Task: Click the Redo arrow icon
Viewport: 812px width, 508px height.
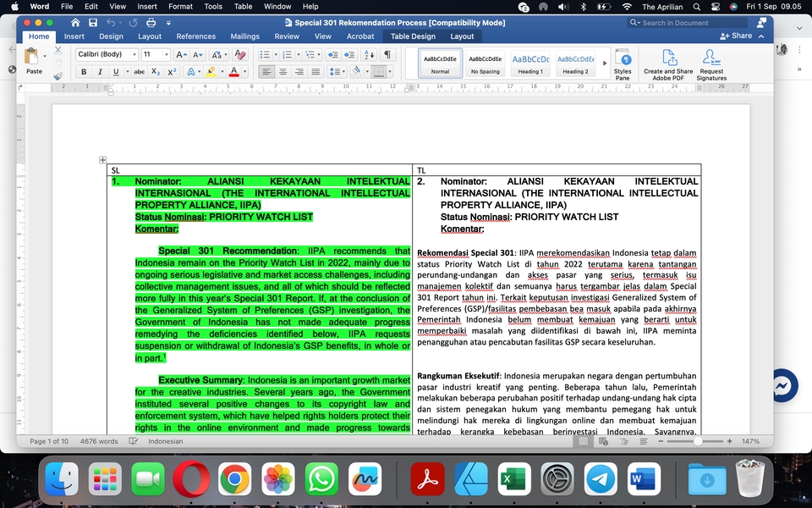Action: pyautogui.click(x=133, y=23)
